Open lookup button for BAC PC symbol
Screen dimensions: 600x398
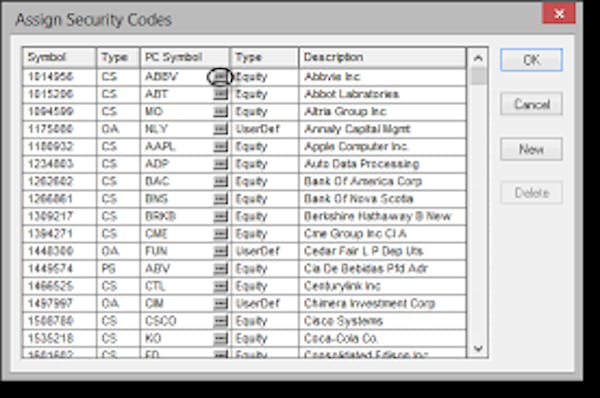click(x=220, y=181)
